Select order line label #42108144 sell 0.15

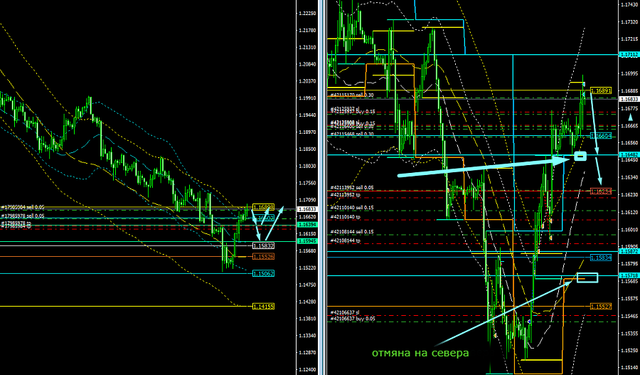[x=352, y=232]
